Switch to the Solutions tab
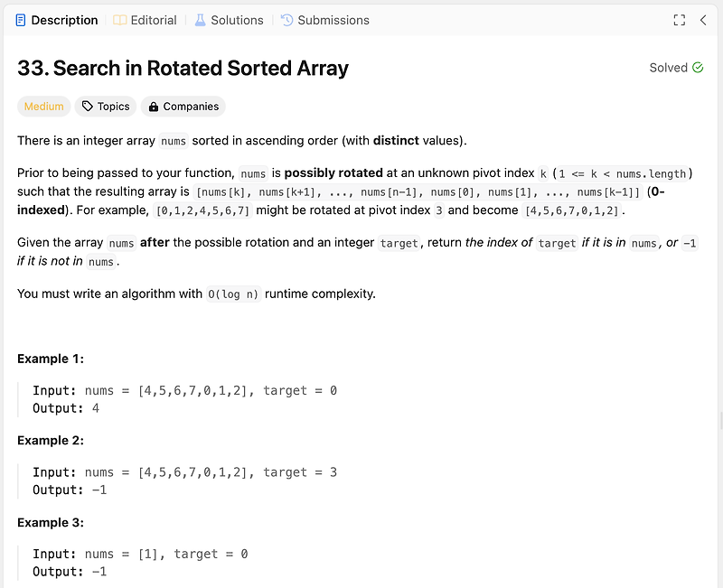The height and width of the screenshot is (588, 723). pos(230,20)
